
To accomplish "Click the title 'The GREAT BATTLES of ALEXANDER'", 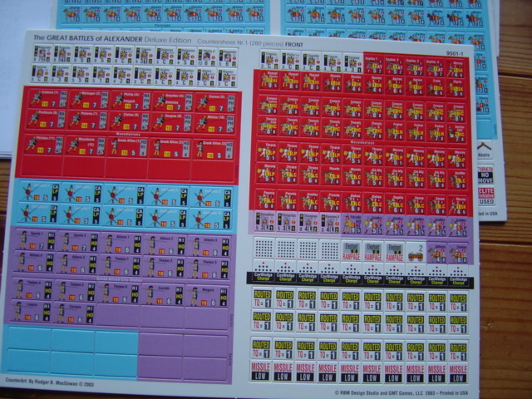I will pos(88,38).
